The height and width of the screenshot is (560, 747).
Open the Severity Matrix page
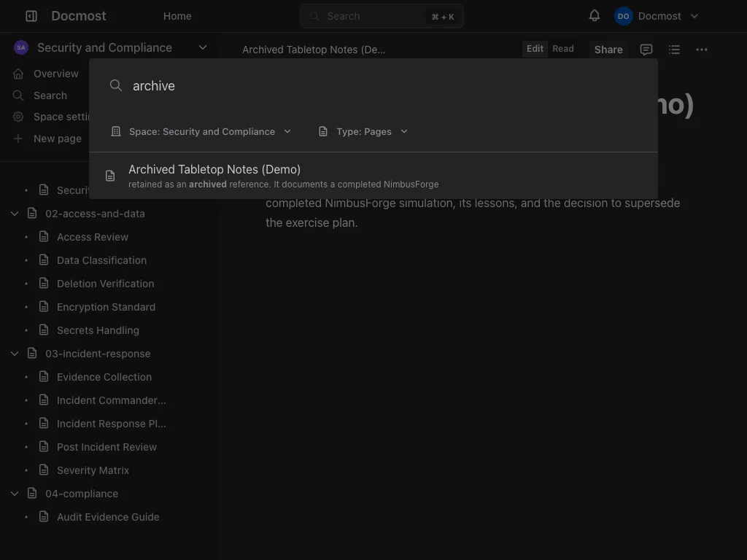point(93,470)
